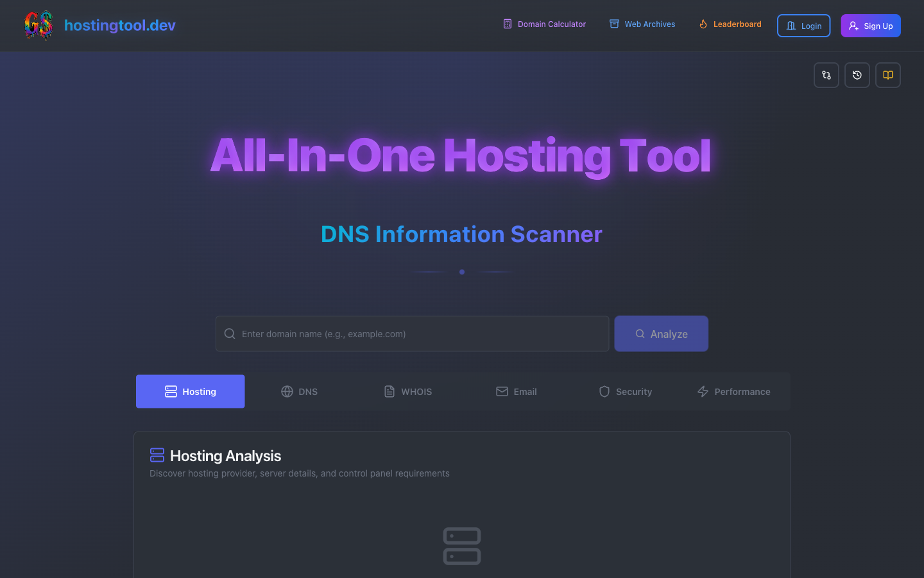Click the Analyze button
The width and height of the screenshot is (924, 578).
coord(662,334)
